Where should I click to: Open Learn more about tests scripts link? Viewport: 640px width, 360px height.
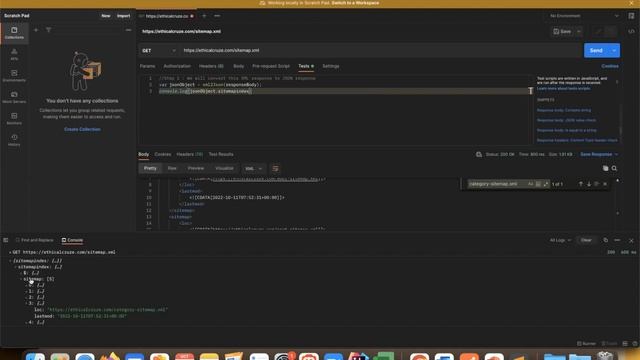point(563,89)
